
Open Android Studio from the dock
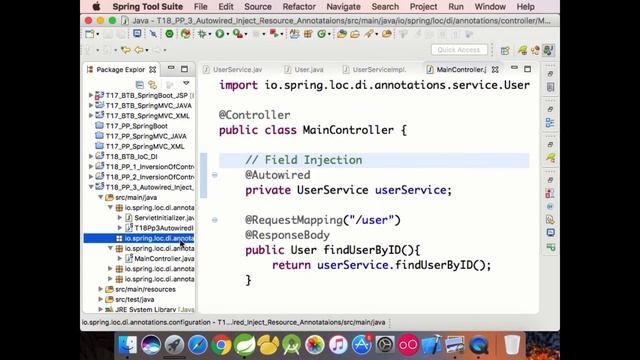click(x=291, y=345)
